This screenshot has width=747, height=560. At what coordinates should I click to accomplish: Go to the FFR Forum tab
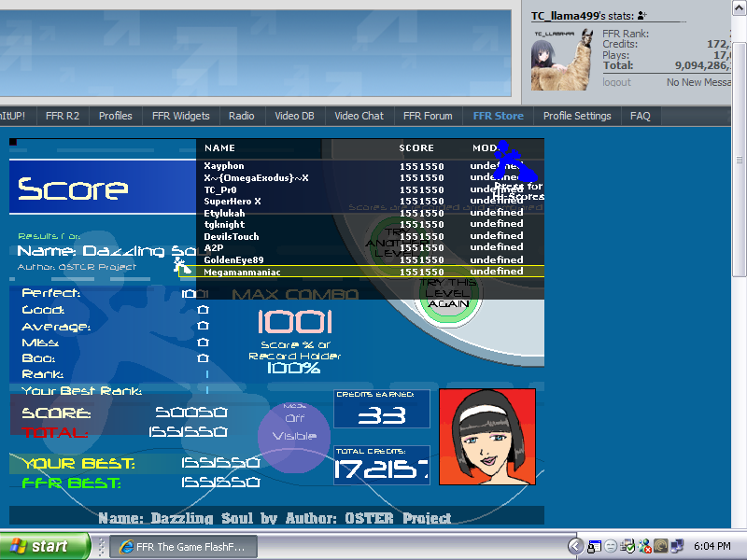[428, 116]
